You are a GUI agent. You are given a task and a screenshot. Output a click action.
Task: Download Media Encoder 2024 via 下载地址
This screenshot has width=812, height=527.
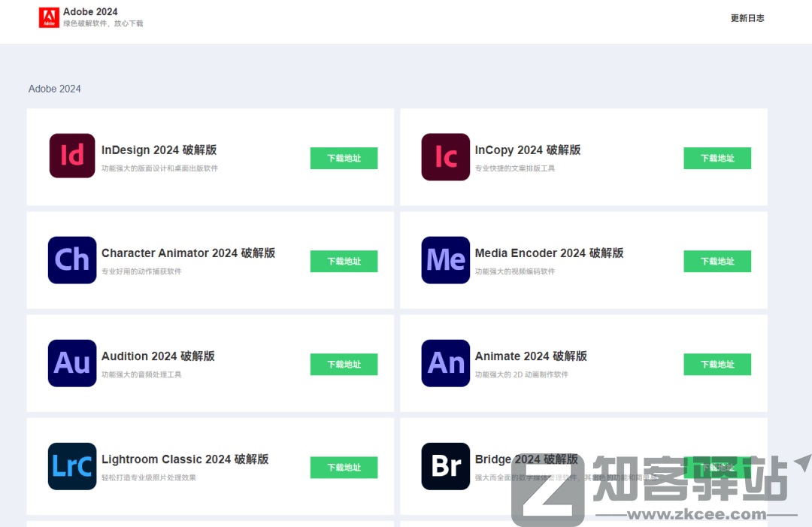pos(717,261)
